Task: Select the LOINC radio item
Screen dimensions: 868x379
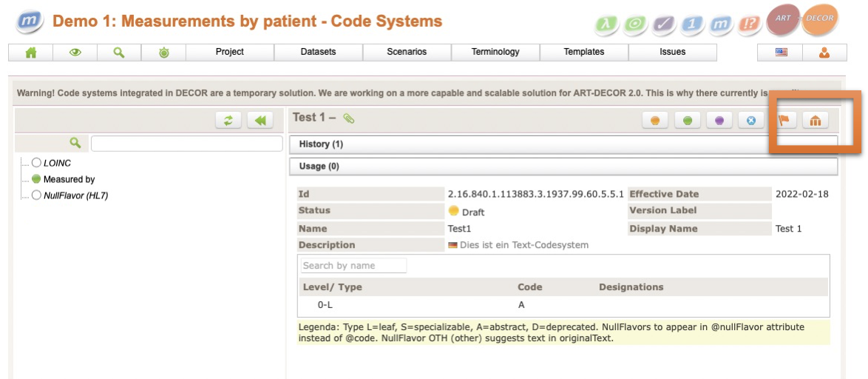Action: (36, 163)
